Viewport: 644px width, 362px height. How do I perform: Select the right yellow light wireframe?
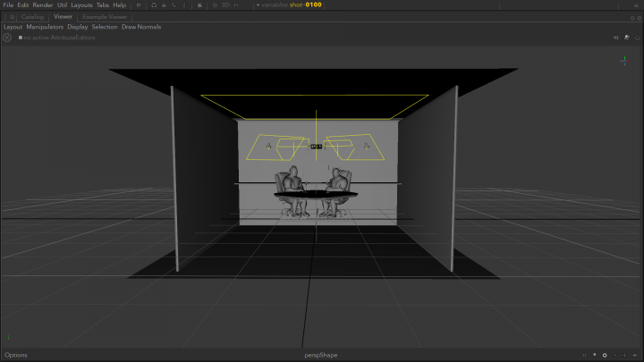[354, 147]
